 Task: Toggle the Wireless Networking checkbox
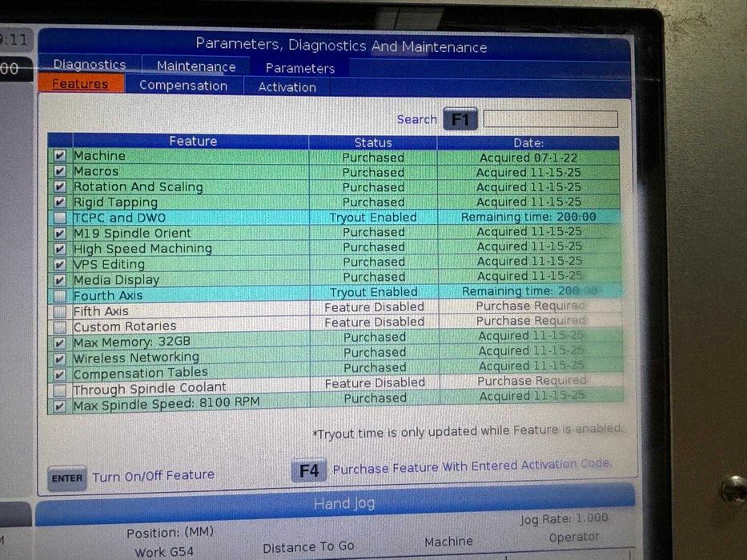pyautogui.click(x=59, y=358)
